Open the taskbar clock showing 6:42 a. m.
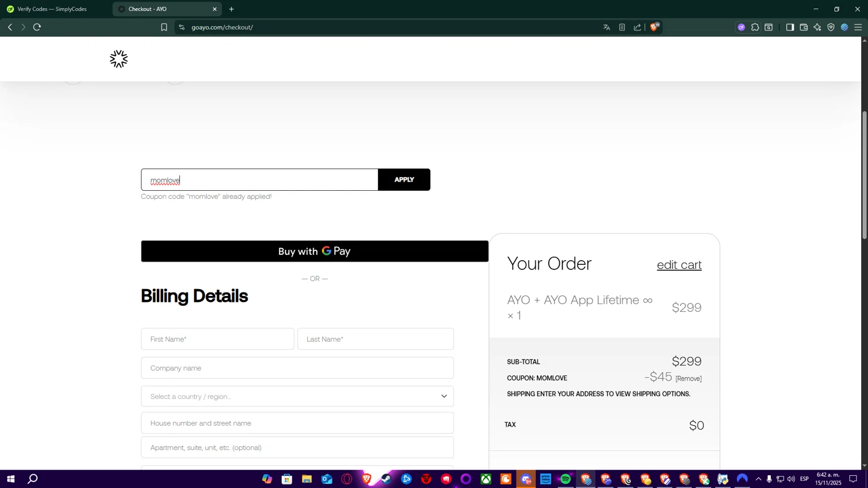This screenshot has width=868, height=488. 829,479
